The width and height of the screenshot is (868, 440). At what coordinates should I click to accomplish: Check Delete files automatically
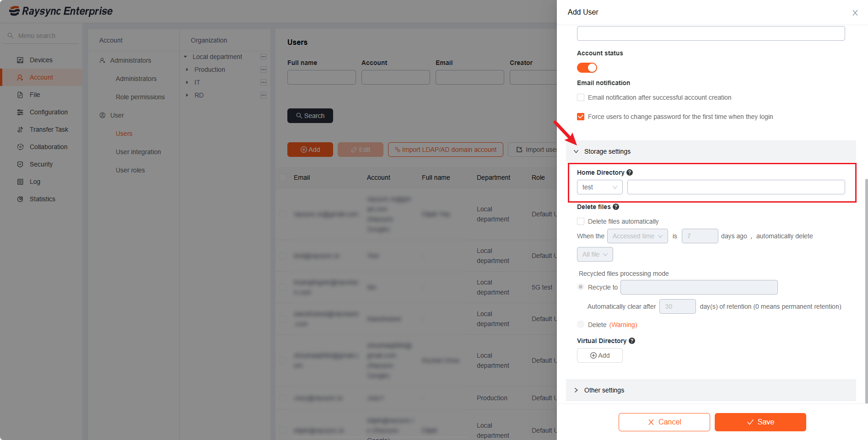pos(581,221)
